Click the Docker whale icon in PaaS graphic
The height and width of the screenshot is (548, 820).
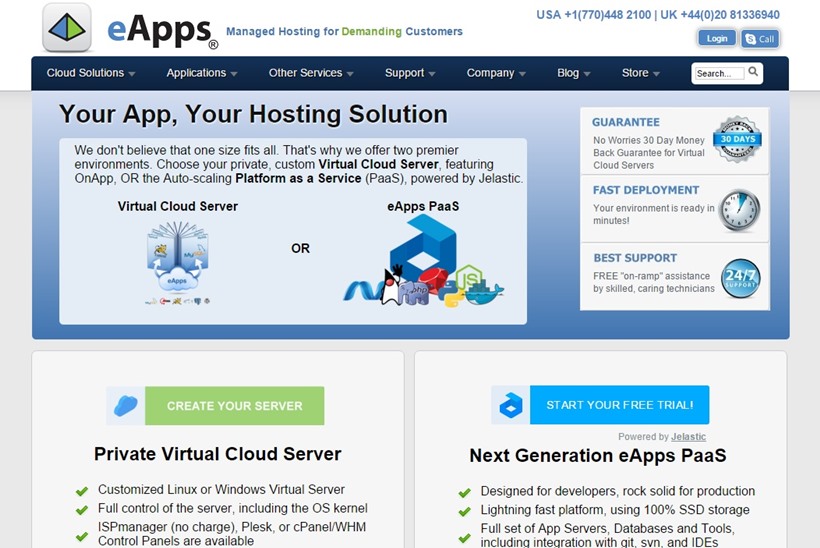[484, 292]
